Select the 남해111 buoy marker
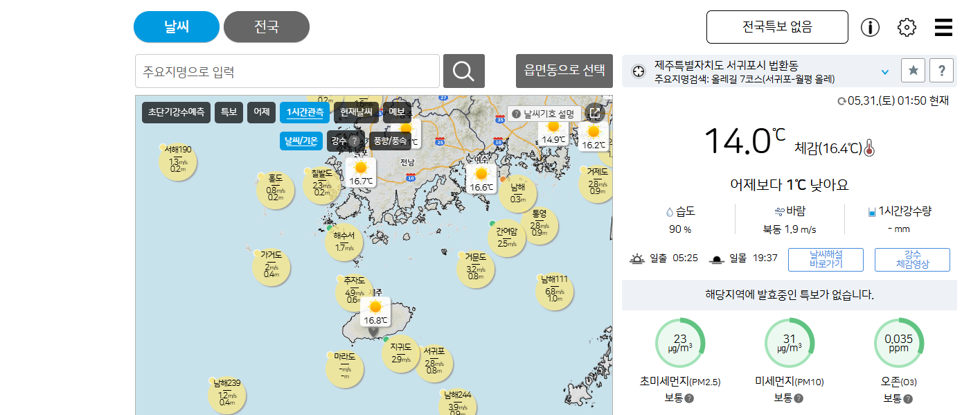Viewport: 980px width, 415px height. [x=555, y=292]
